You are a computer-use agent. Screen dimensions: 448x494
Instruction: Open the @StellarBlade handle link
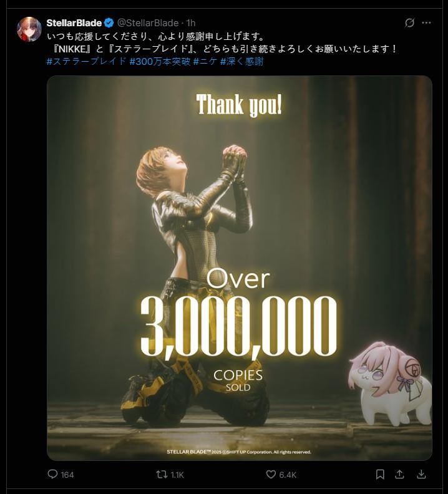pos(148,23)
